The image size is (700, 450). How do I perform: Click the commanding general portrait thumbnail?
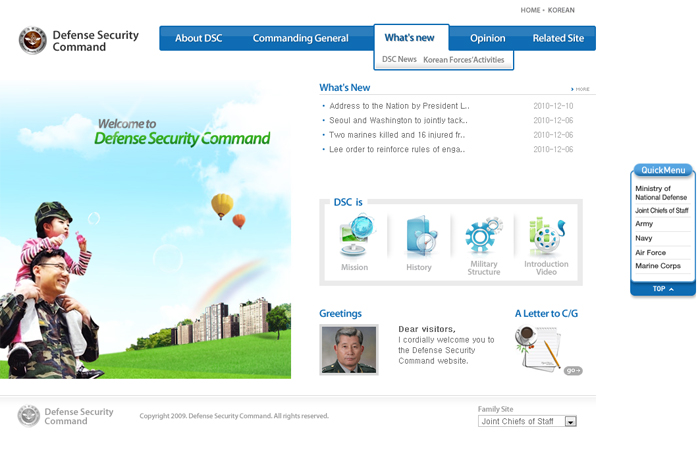(349, 350)
